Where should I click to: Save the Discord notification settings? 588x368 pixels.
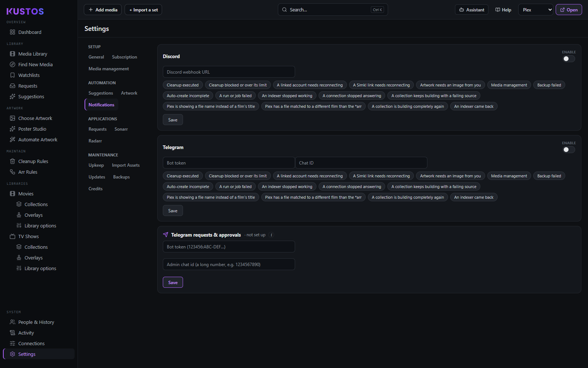pos(173,120)
